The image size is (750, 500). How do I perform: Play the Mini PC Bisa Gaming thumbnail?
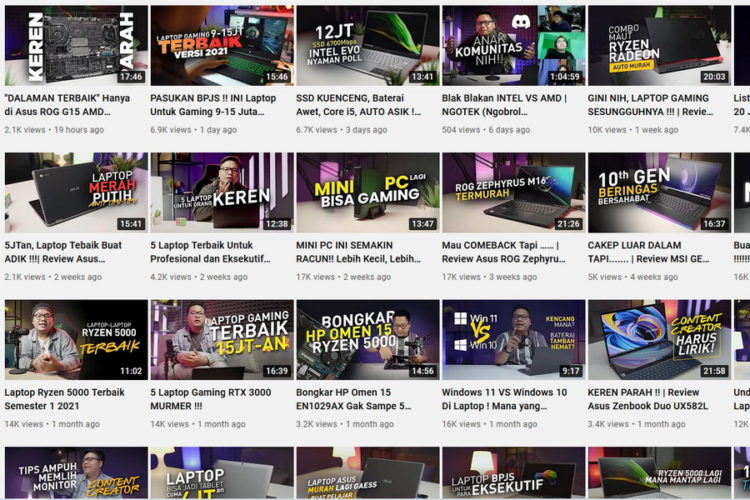[x=367, y=193]
